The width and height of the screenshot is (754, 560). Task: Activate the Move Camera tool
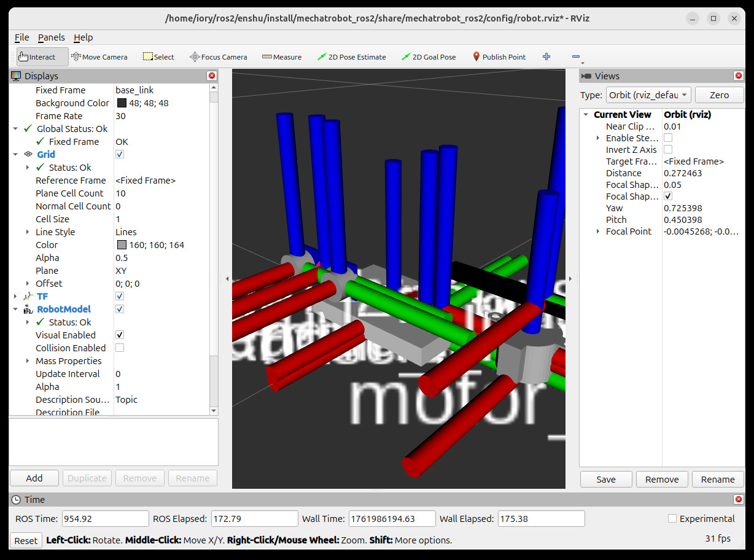tap(99, 56)
